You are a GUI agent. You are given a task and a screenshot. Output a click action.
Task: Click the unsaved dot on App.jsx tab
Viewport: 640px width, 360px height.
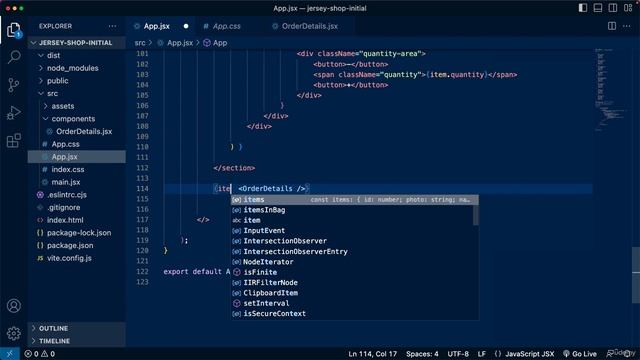coord(186,26)
